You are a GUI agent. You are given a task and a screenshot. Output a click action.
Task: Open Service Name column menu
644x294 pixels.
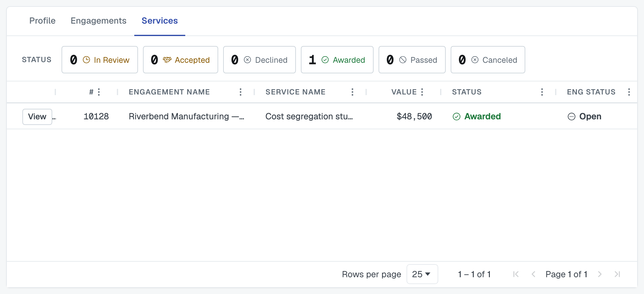point(352,92)
